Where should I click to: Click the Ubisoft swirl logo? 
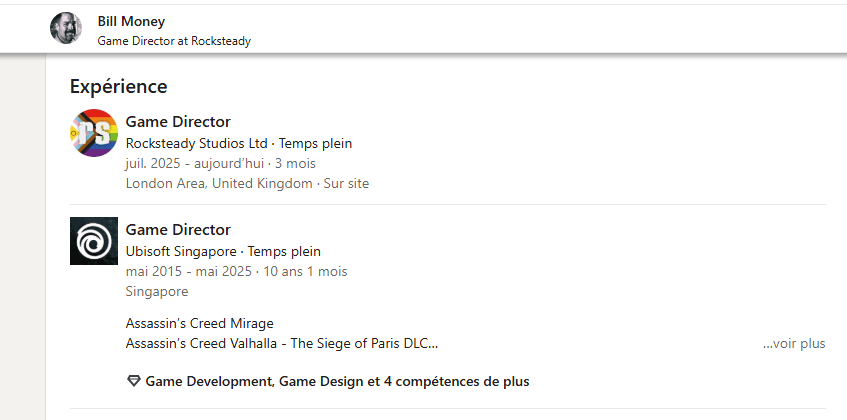click(94, 241)
